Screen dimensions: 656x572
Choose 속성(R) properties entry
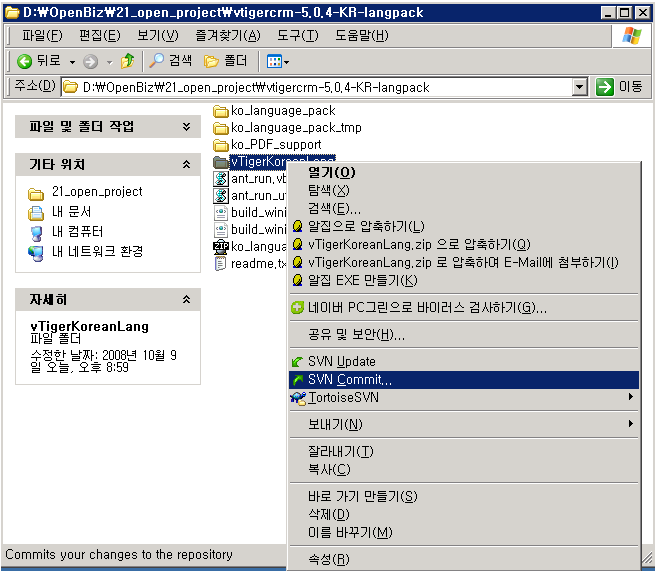(x=464, y=559)
